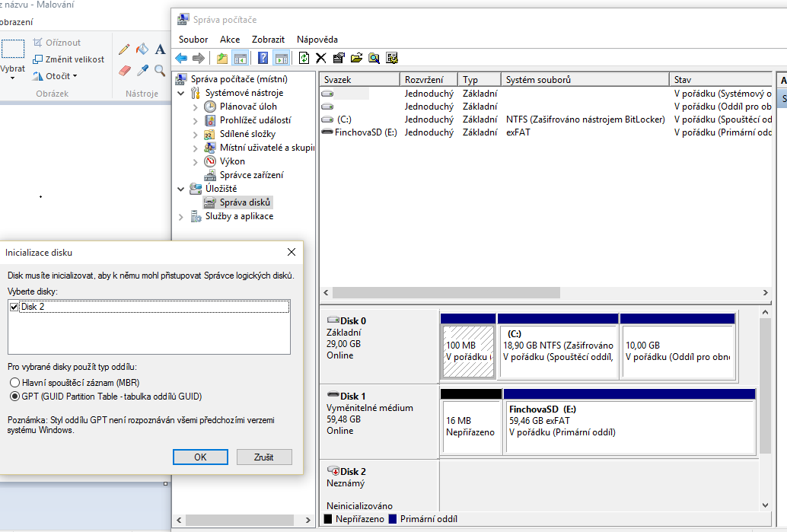Open the Soubor menu
This screenshot has height=532, width=787.
point(193,39)
